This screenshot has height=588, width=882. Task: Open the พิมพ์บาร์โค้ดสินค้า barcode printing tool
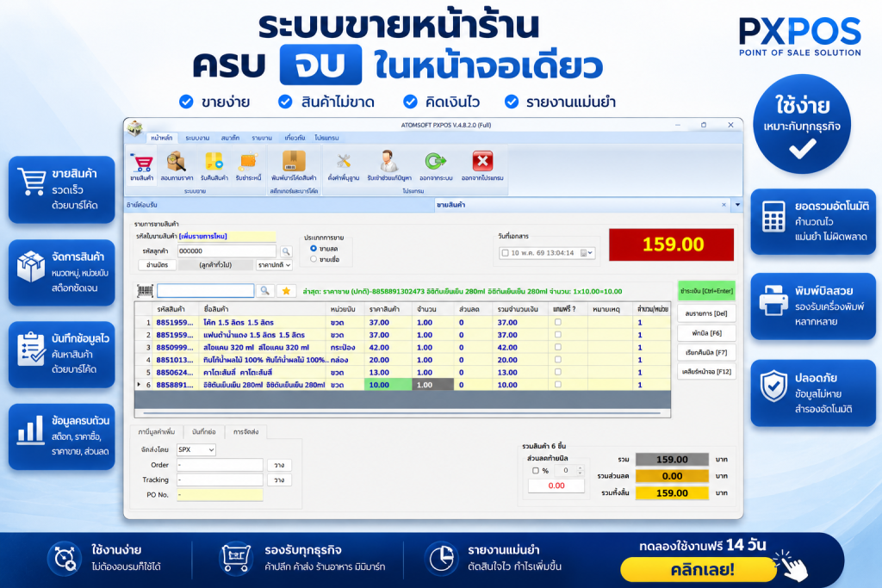pyautogui.click(x=294, y=167)
